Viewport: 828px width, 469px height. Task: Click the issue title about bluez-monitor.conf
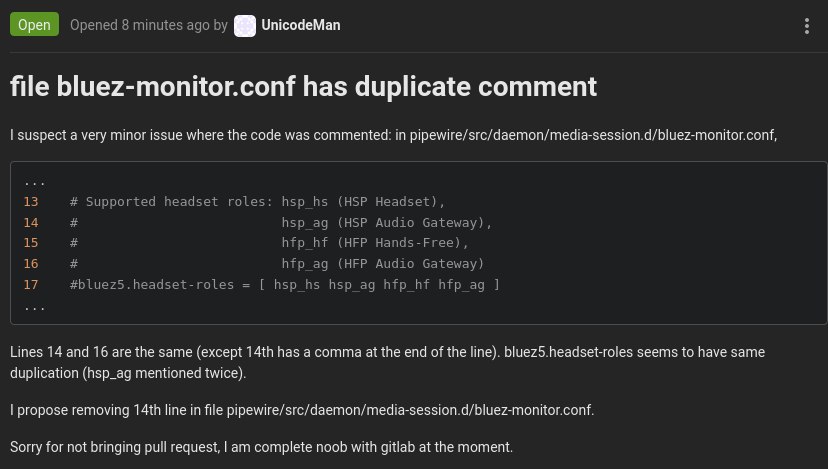304,86
